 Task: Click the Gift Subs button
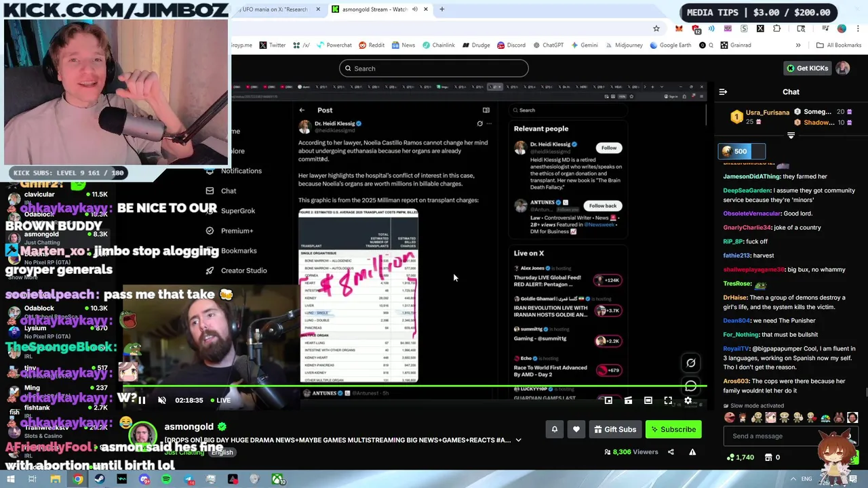click(x=615, y=429)
